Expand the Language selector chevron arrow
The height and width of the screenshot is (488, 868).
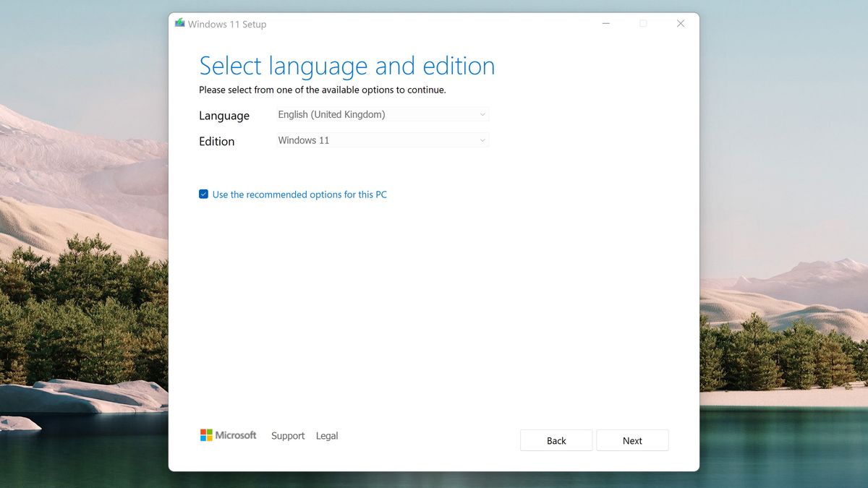(x=482, y=114)
